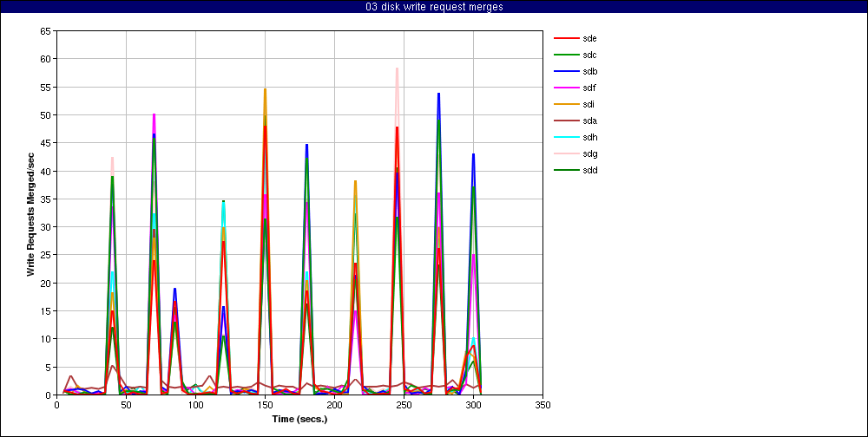Click the sdi legend label
868x437 pixels.
589,105
